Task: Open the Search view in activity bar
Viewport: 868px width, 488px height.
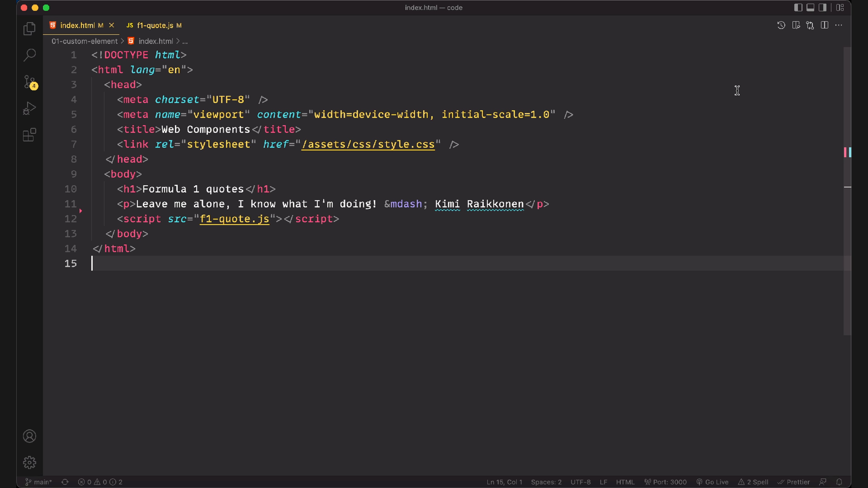Action: click(30, 55)
